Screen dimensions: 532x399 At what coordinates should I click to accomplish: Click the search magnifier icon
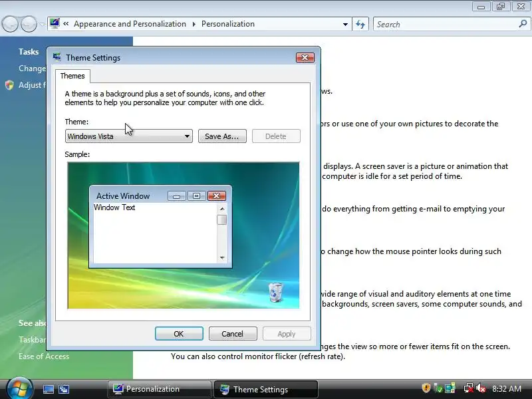tap(523, 24)
